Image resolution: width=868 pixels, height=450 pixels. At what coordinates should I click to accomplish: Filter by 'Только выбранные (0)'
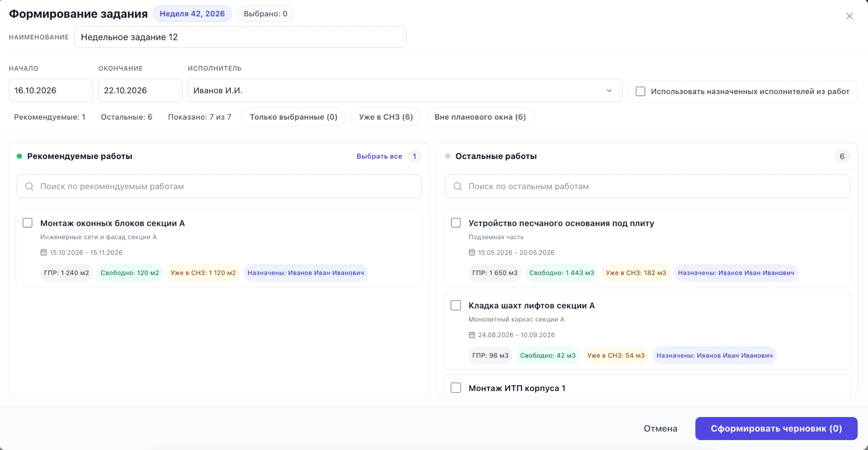tap(293, 117)
